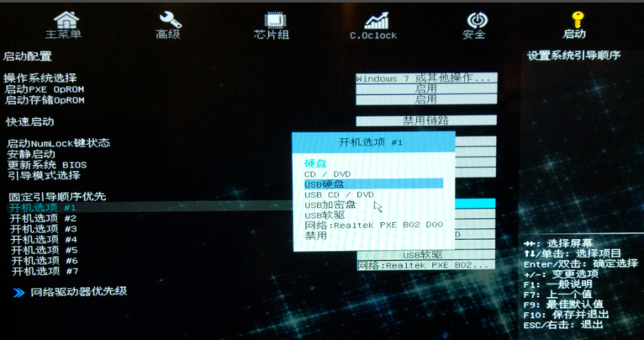Click the 高级 wrench icon
Viewport: 644px width, 340px height.
click(169, 20)
